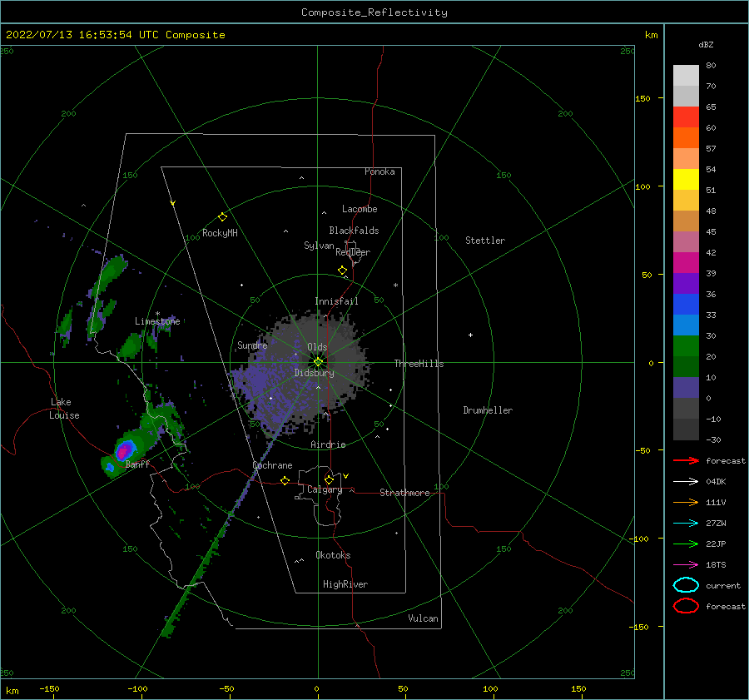Click the Okotoks label
Screen dimensions: 749x700
pos(333,555)
